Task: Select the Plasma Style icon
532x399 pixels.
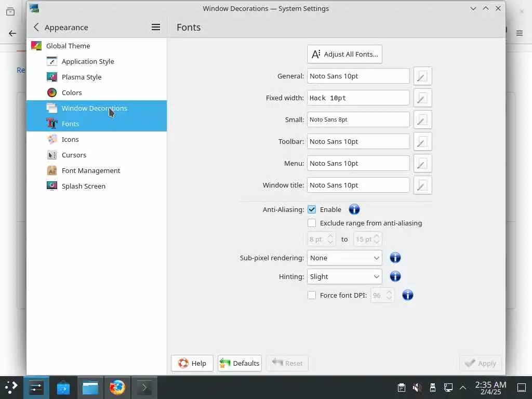Action: point(51,77)
